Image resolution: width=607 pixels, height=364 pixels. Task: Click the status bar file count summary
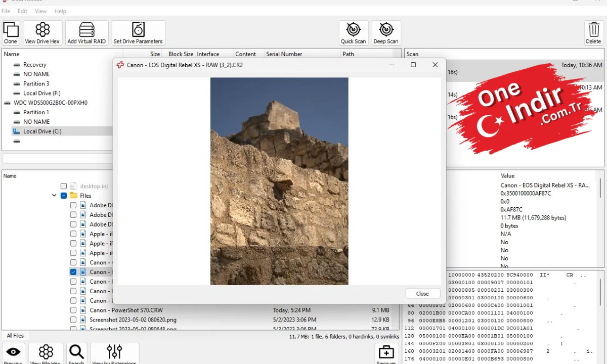pos(344,337)
